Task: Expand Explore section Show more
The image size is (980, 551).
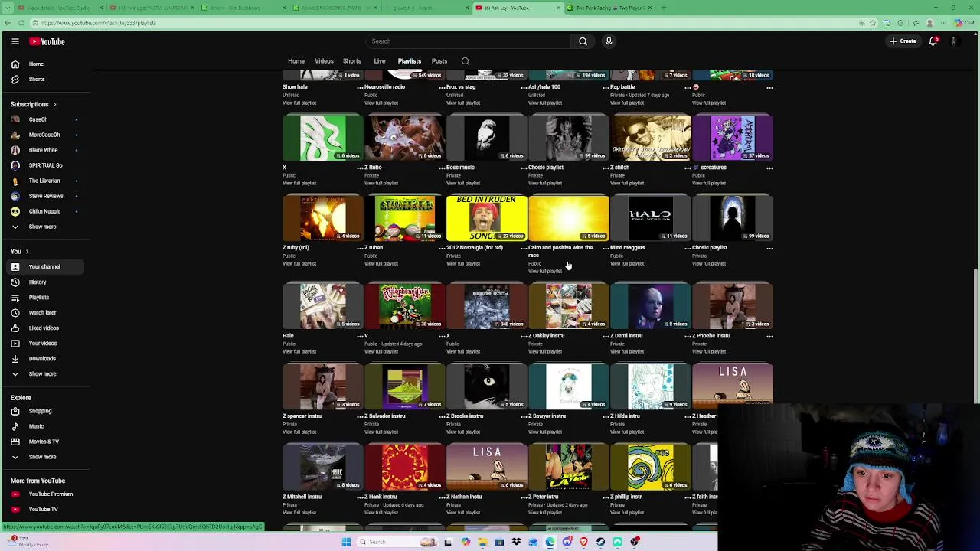Action: [44, 457]
